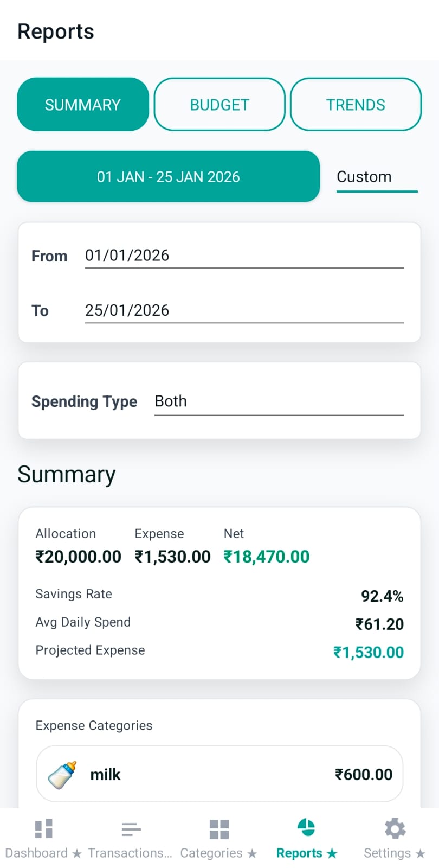Click the star next to Settings
The width and height of the screenshot is (439, 868).
point(421,853)
